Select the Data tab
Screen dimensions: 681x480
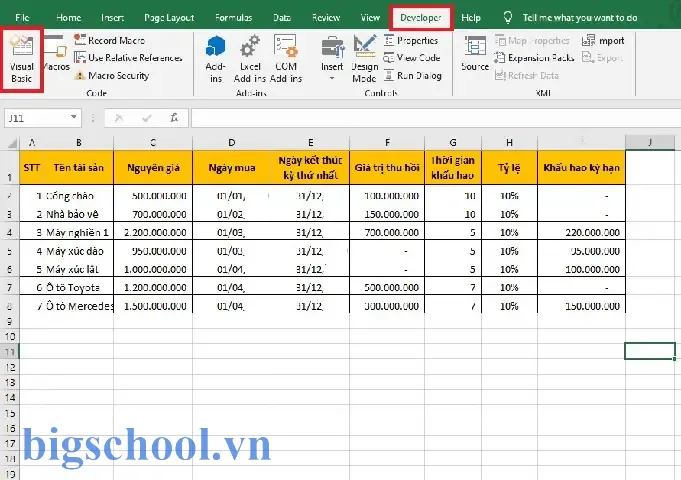[x=282, y=18]
